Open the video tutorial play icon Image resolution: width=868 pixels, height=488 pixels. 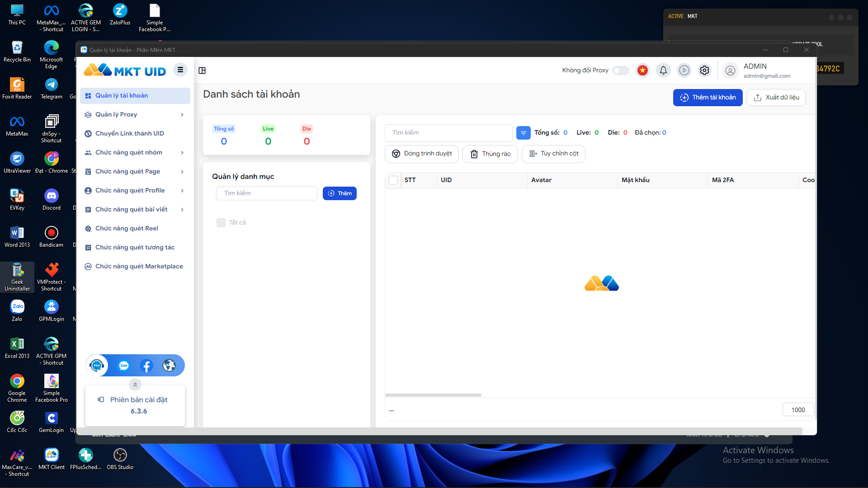684,70
